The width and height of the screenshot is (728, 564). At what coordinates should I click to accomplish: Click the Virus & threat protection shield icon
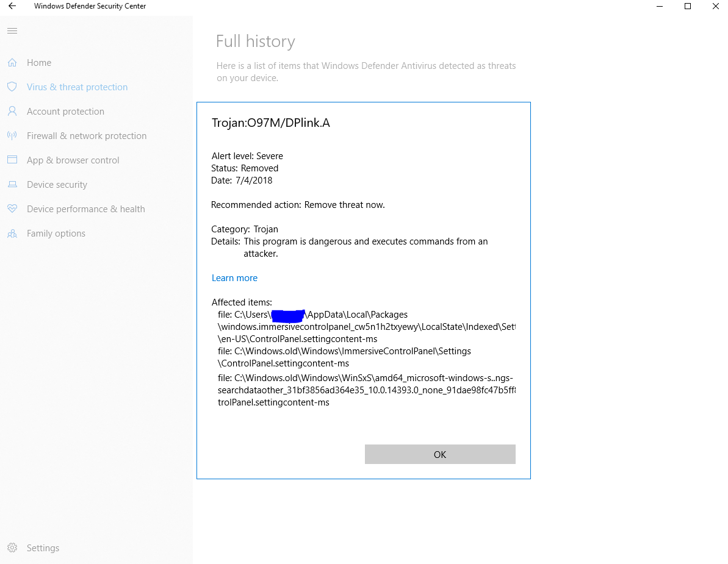tap(13, 87)
